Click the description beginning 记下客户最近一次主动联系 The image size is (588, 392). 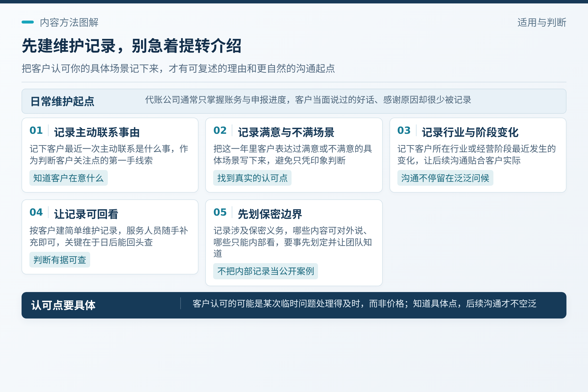(x=109, y=155)
